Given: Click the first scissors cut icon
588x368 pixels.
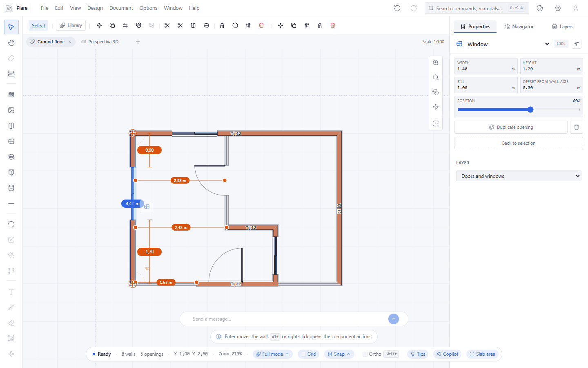Looking at the screenshot, I should pyautogui.click(x=167, y=25).
